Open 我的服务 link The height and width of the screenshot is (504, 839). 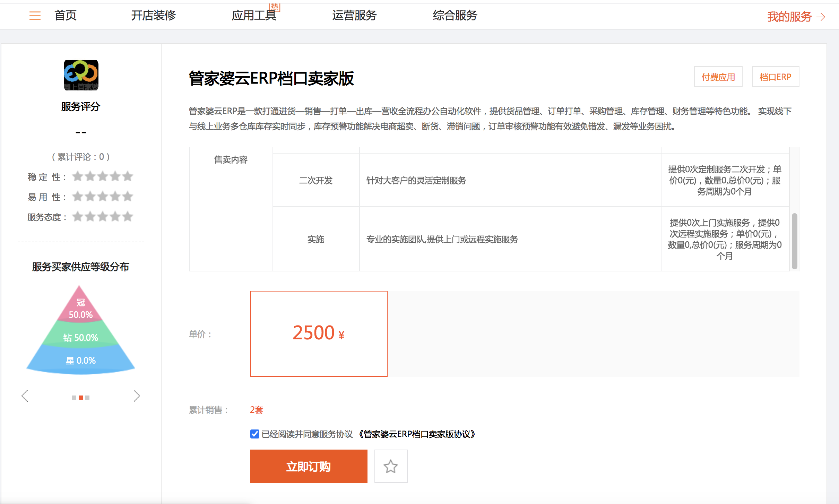789,17
